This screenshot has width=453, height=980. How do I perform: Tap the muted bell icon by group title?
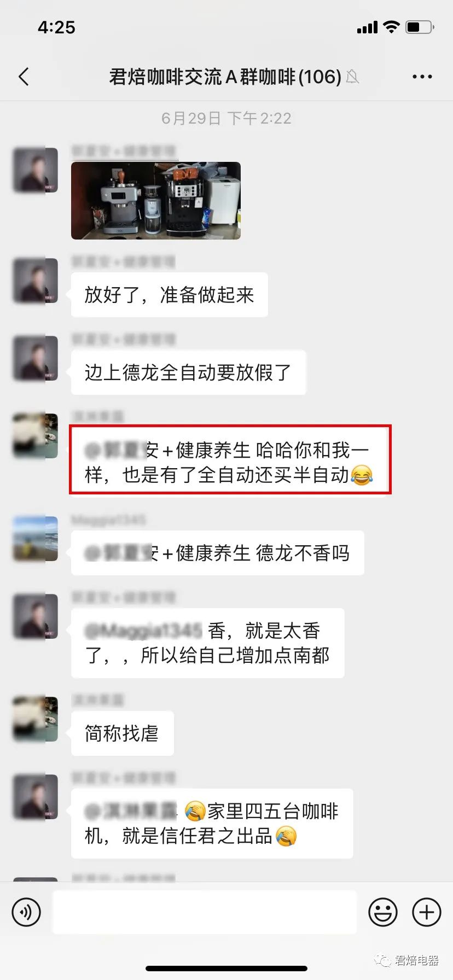[x=353, y=77]
